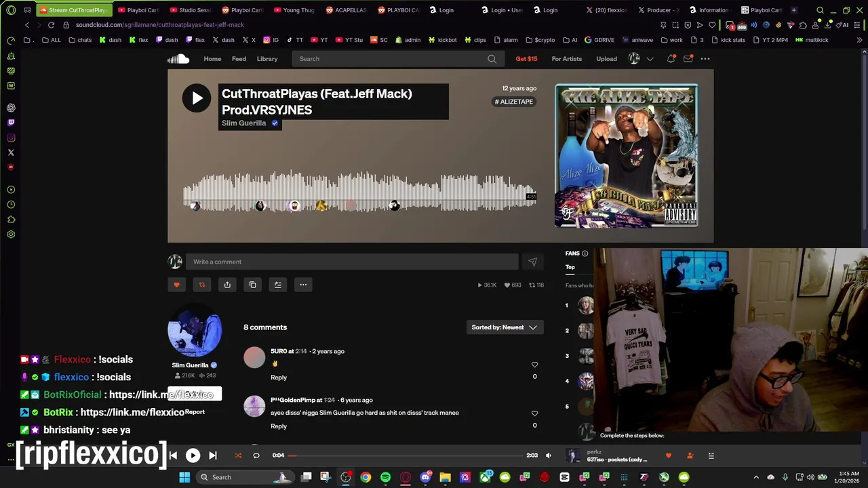This screenshot has height=488, width=868.
Task: Open Slim Guerilla's profile avatar
Action: coord(195,330)
